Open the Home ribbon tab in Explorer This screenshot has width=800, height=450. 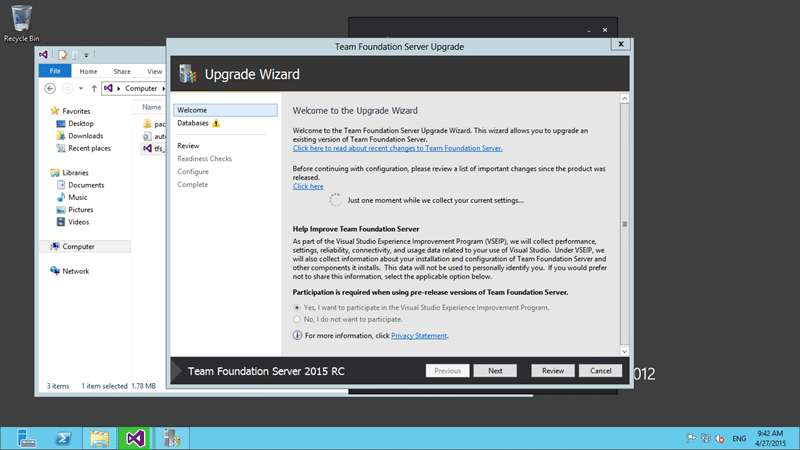coord(88,71)
